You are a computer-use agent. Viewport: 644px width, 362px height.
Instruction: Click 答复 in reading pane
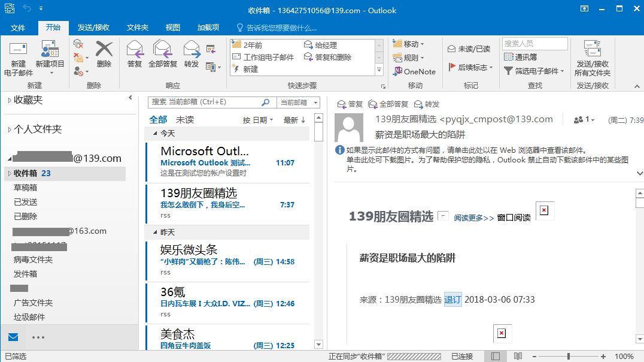[350, 104]
